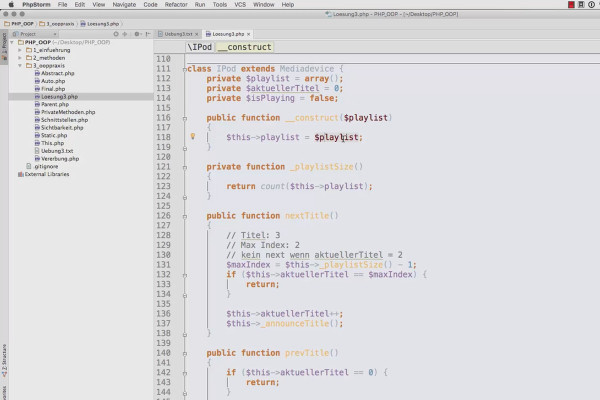Click the \IPod editor breadcrumb
The image size is (600, 400).
point(199,47)
